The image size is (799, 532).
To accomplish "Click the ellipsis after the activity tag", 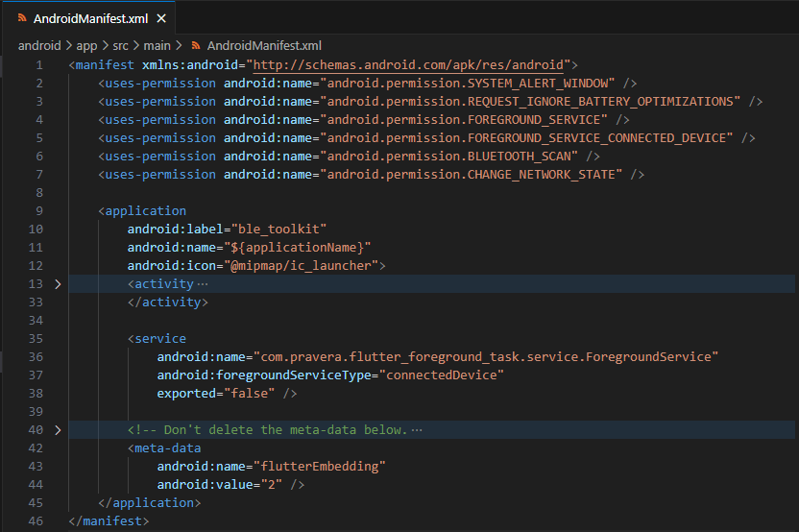I will [x=202, y=284].
